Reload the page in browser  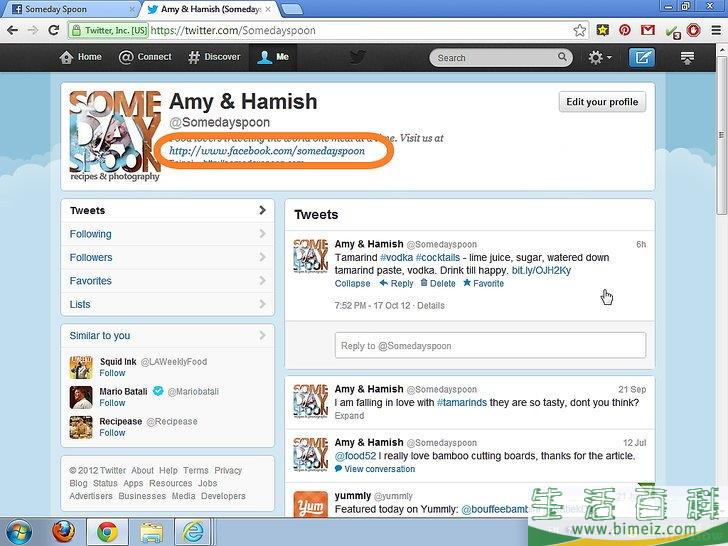53,30
